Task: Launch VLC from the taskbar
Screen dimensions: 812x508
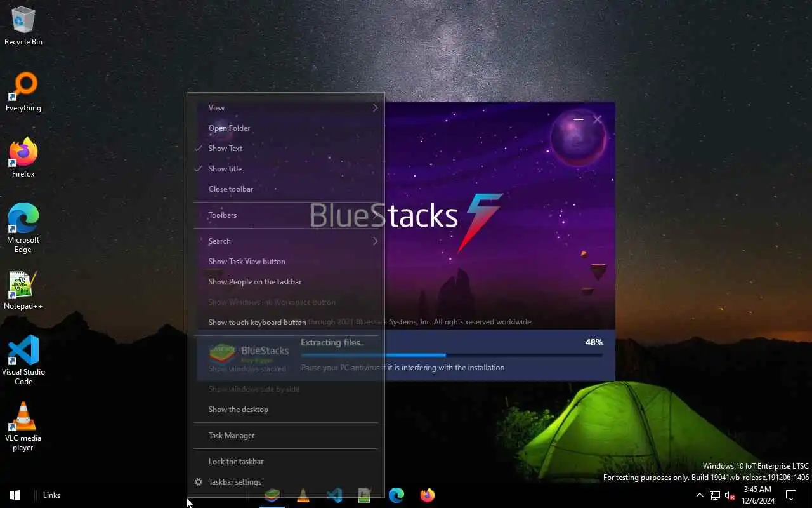Action: pyautogui.click(x=303, y=495)
